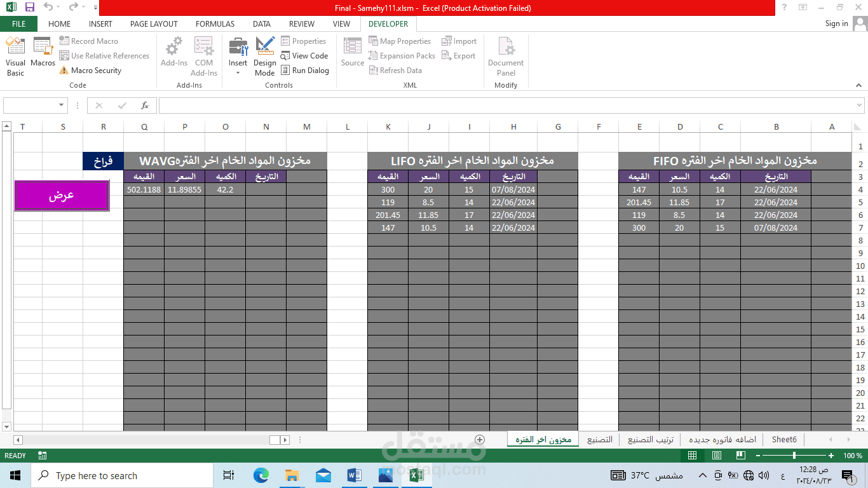Toggle Design Mode
This screenshot has width=868, height=488.
[x=265, y=56]
